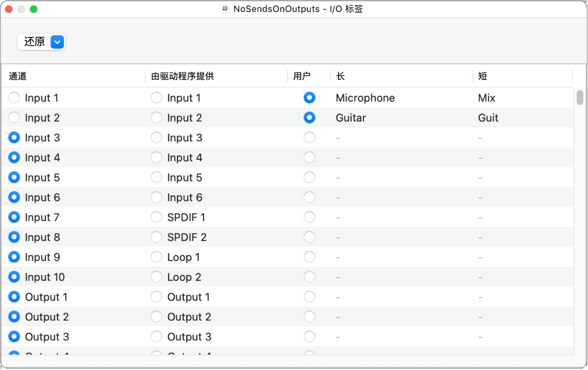The image size is (588, 370).
Task: Select the driver-provided radio for Output 3
Action: (x=156, y=336)
